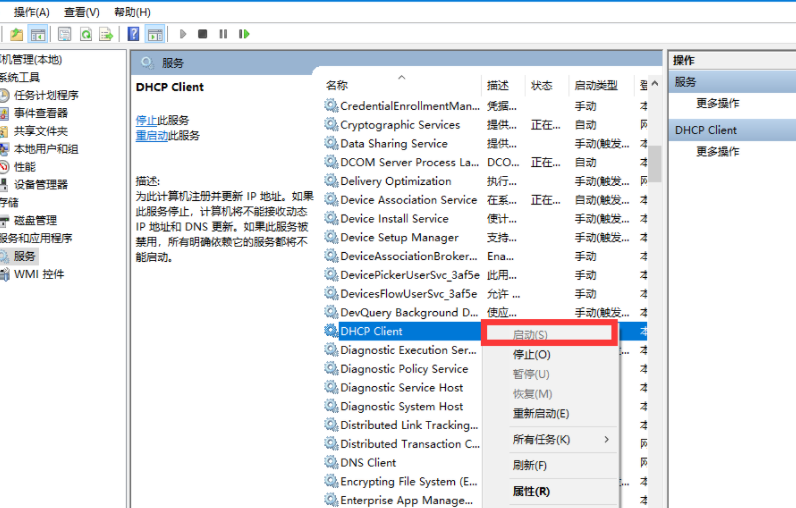Image resolution: width=796 pixels, height=508 pixels.
Task: Click the 停止 link to stop service
Action: pyautogui.click(x=146, y=120)
